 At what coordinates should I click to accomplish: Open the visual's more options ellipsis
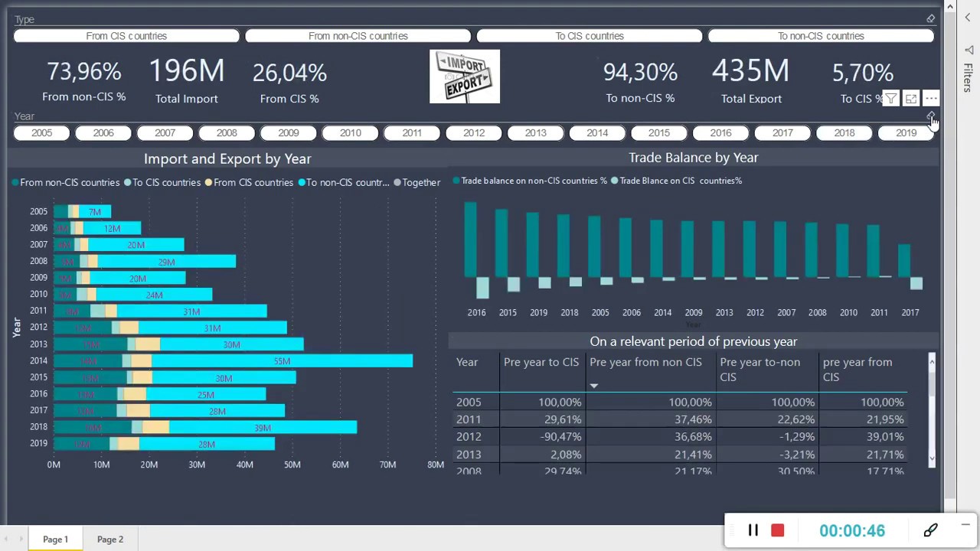(931, 99)
